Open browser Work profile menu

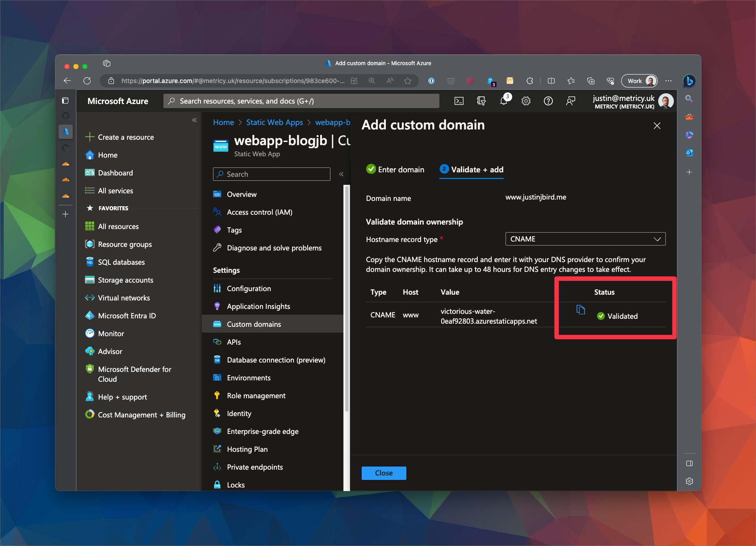tap(639, 81)
